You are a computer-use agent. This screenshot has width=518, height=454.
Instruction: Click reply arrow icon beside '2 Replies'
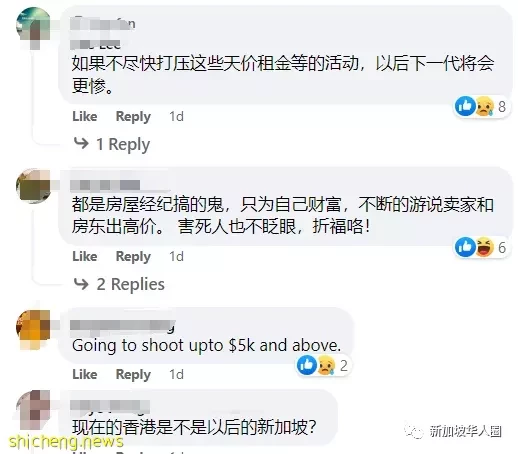(81, 284)
